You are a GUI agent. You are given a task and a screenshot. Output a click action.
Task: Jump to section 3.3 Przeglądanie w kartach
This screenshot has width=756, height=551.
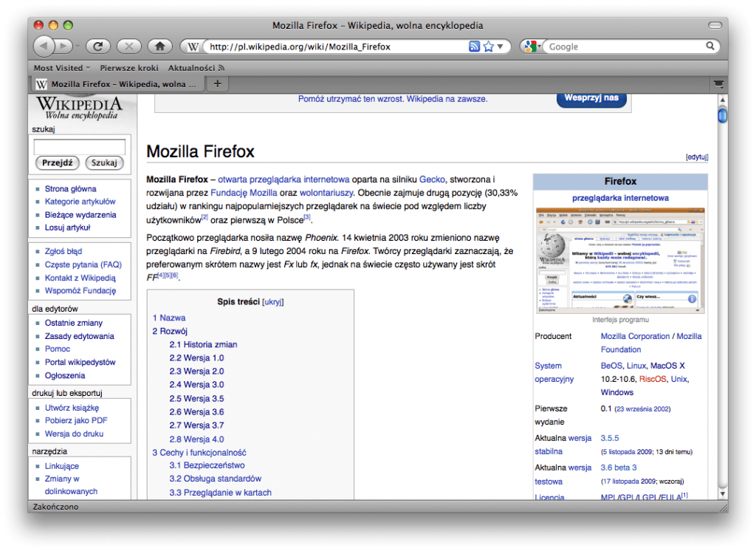220,493
